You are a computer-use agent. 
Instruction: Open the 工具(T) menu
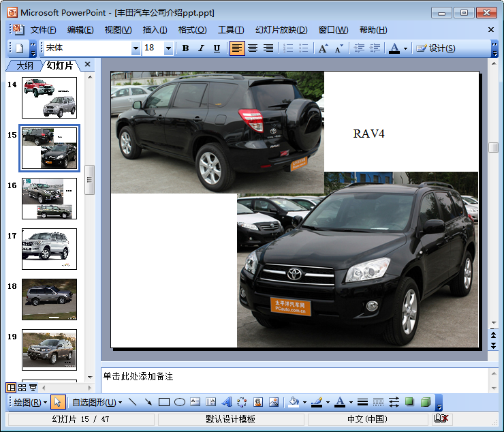click(231, 30)
